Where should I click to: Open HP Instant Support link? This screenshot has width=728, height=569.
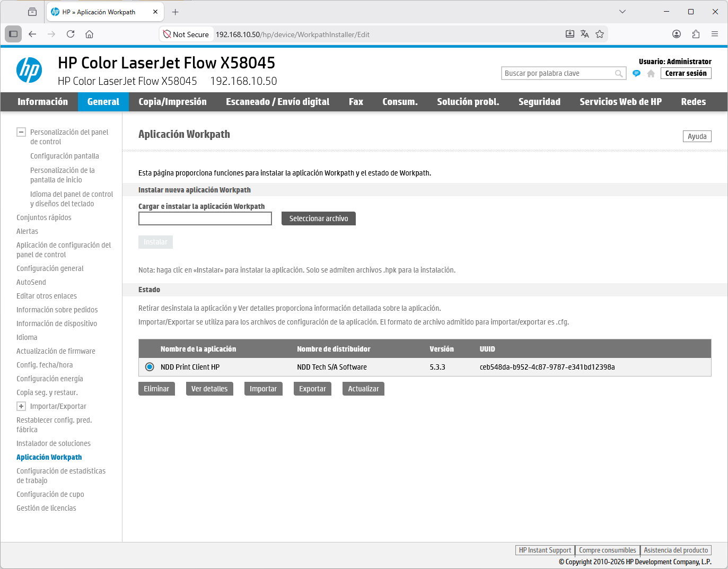[545, 550]
